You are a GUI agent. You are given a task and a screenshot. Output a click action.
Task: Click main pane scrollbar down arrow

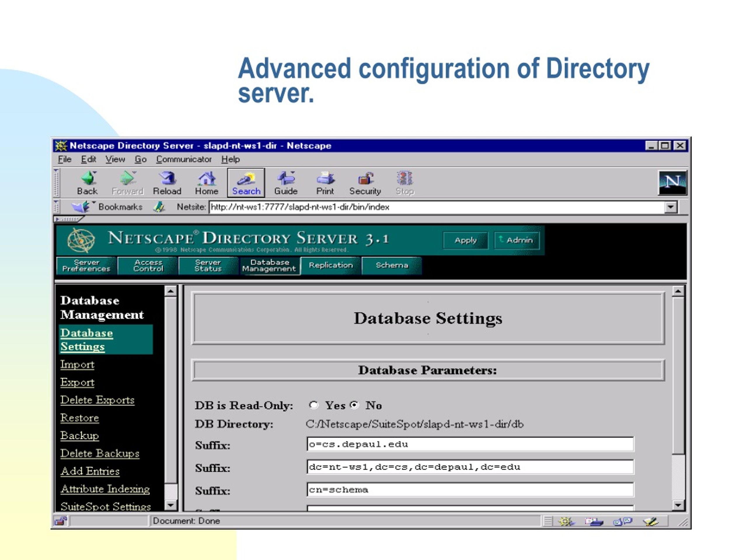678,505
